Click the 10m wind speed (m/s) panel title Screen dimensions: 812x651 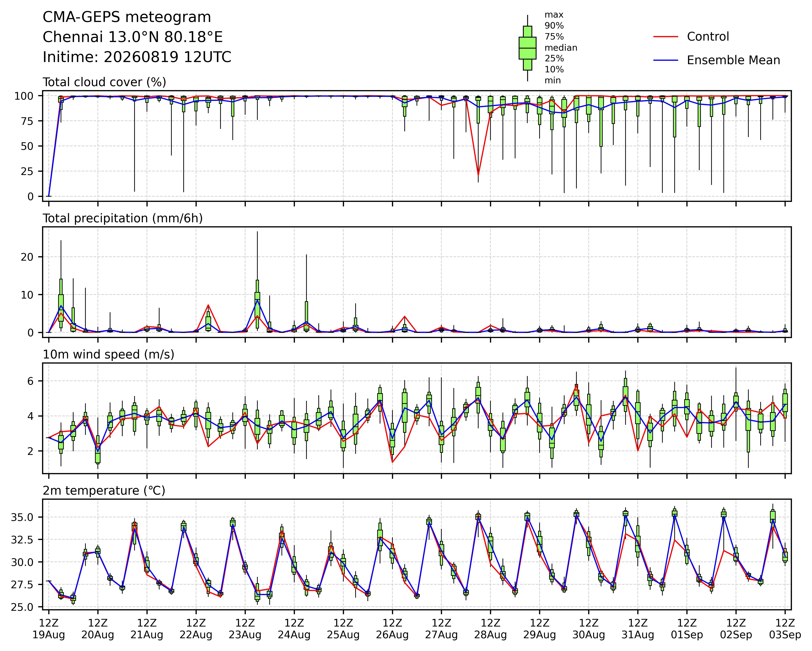(108, 355)
